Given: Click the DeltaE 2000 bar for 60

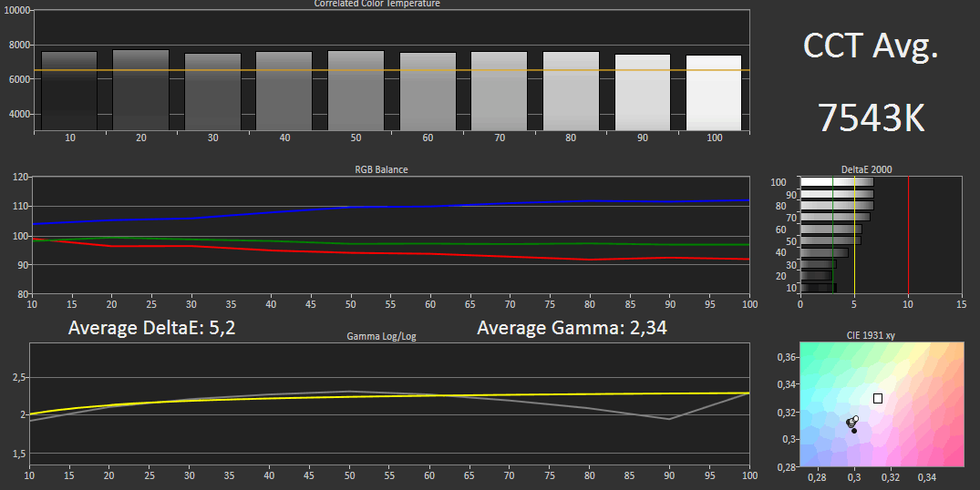Looking at the screenshot, I should [x=831, y=230].
